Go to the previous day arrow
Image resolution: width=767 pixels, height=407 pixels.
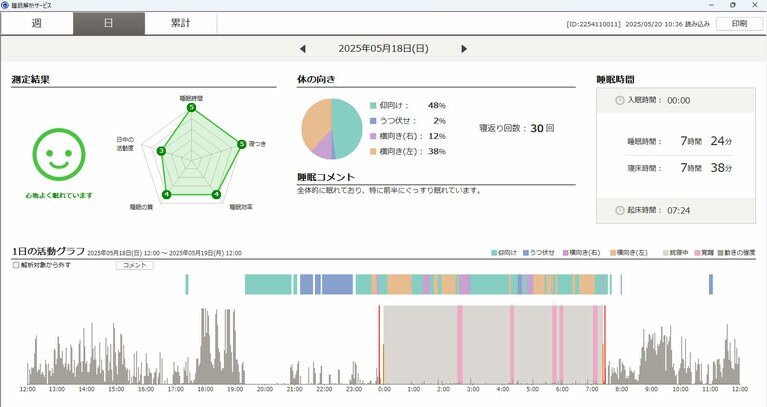(303, 48)
